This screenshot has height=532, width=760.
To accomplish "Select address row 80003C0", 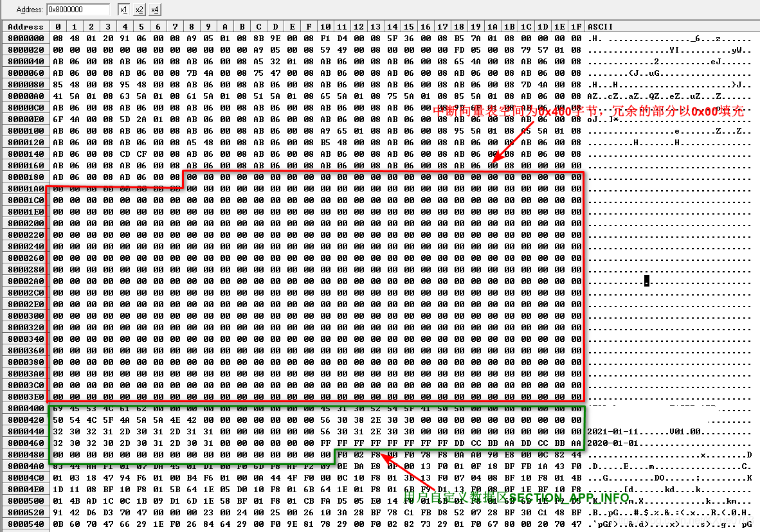I will point(26,386).
